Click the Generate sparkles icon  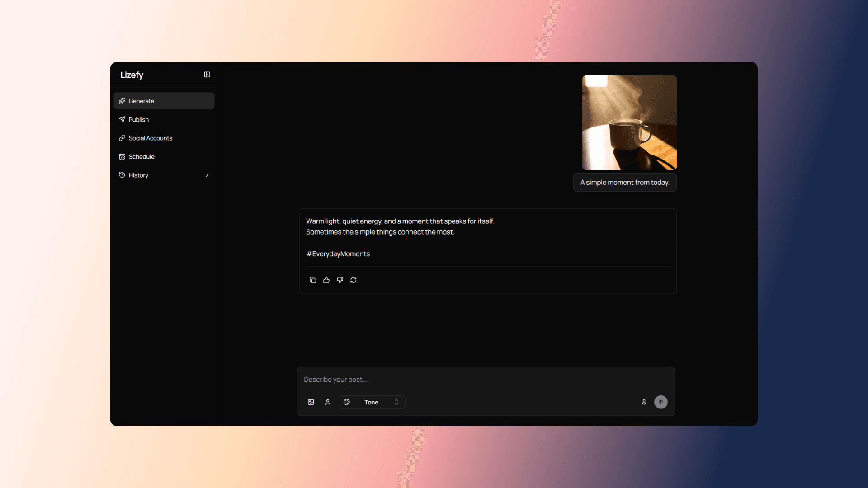click(122, 101)
